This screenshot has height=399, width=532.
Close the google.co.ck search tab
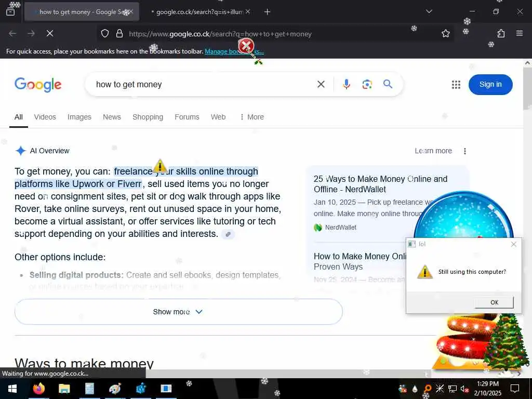248,12
